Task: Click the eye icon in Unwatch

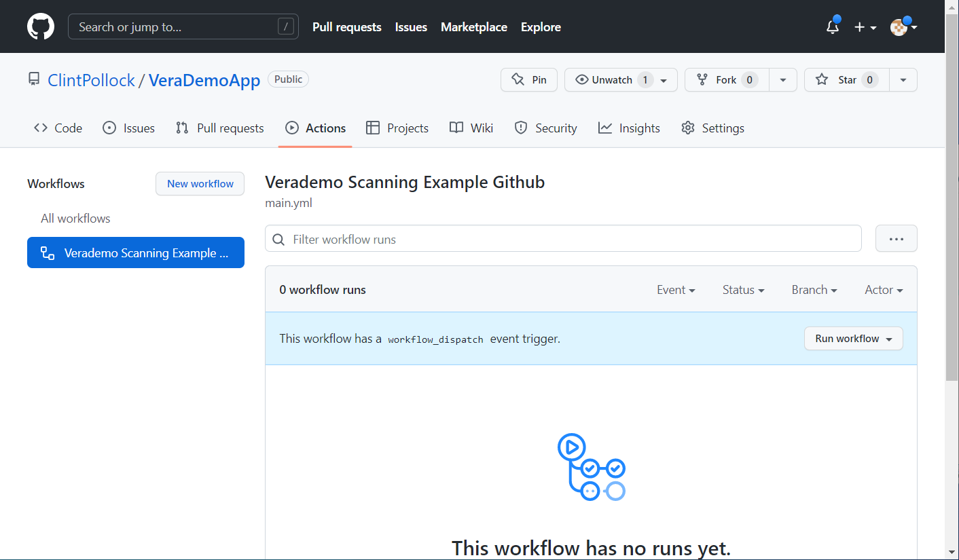Action: pos(581,79)
